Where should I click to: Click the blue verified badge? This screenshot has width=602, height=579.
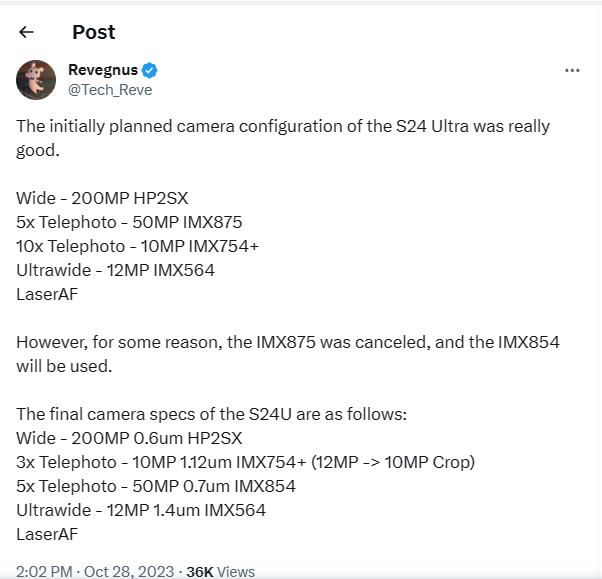pos(149,71)
